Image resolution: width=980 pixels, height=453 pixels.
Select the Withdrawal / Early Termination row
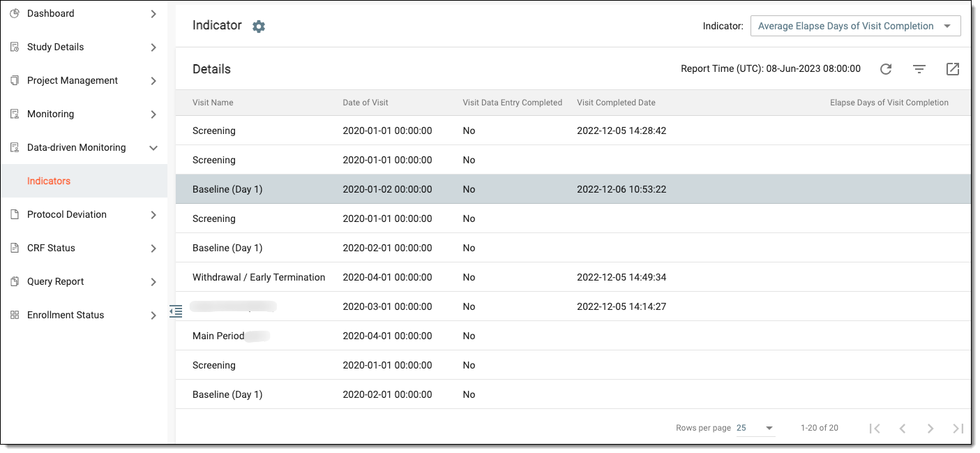573,277
